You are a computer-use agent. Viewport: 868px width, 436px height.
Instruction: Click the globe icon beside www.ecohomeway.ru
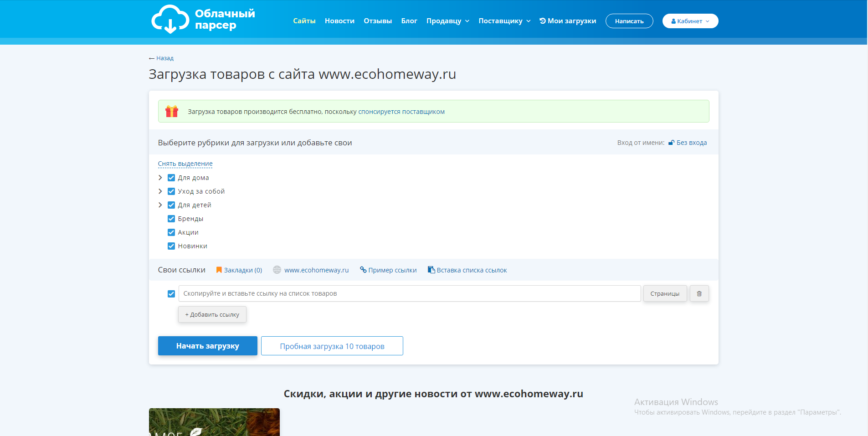click(x=277, y=270)
